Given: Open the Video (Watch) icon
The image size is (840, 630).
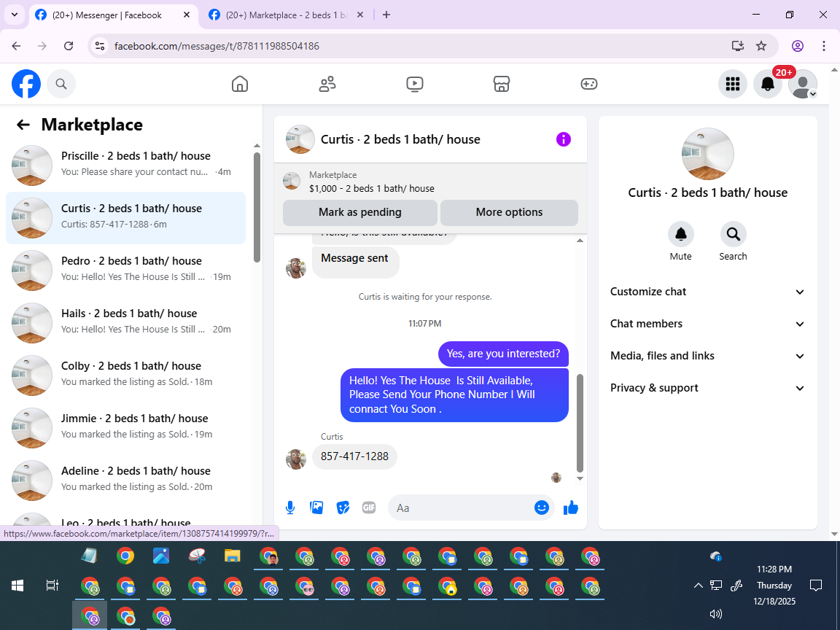Looking at the screenshot, I should [415, 84].
